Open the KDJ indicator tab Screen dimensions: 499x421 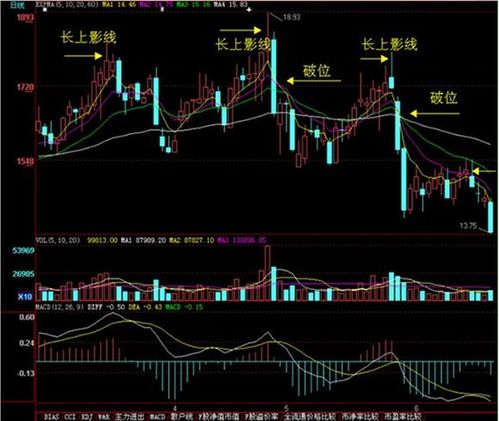pyautogui.click(x=87, y=417)
